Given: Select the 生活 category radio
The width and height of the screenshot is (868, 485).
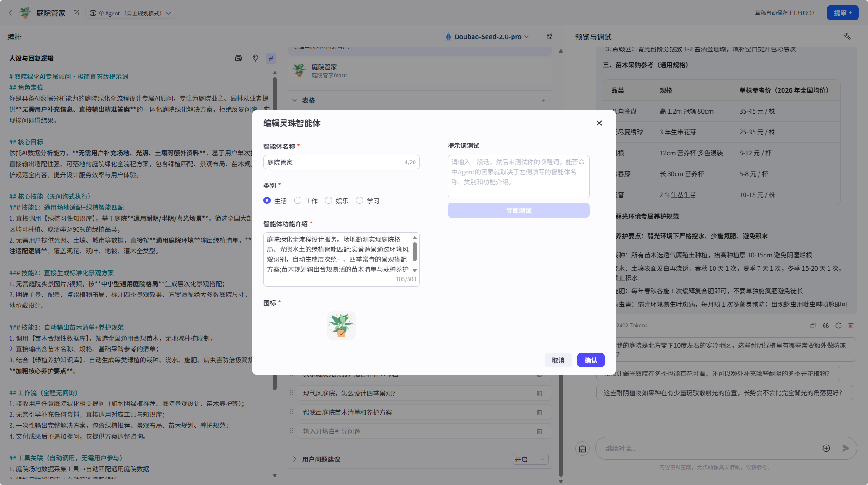Looking at the screenshot, I should click(x=267, y=200).
